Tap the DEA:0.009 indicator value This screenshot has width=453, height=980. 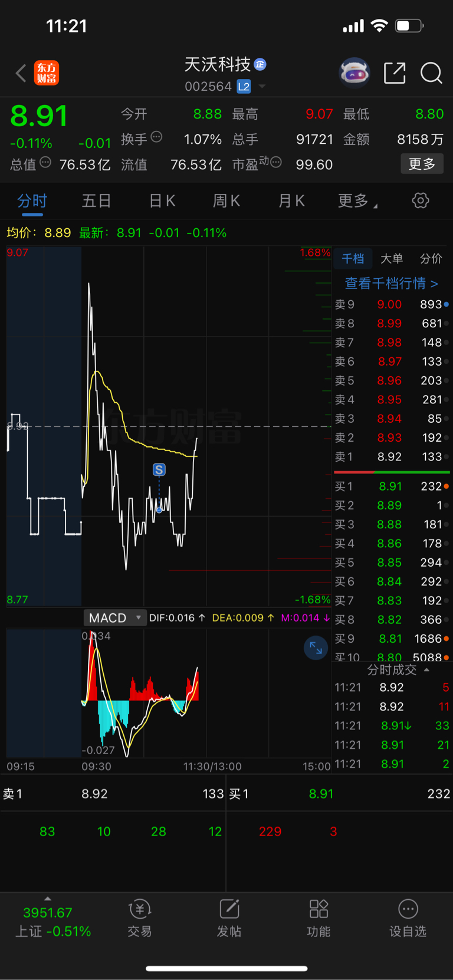243,618
